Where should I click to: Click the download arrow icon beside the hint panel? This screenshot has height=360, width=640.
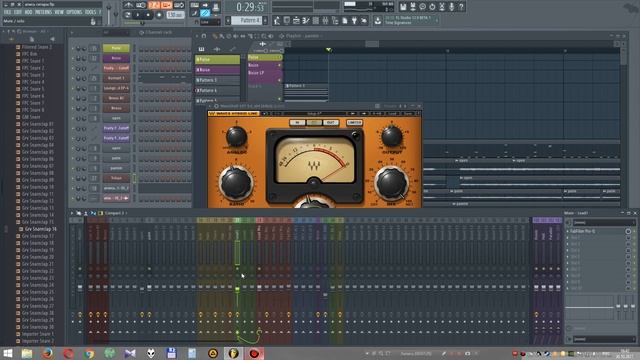click(x=378, y=20)
